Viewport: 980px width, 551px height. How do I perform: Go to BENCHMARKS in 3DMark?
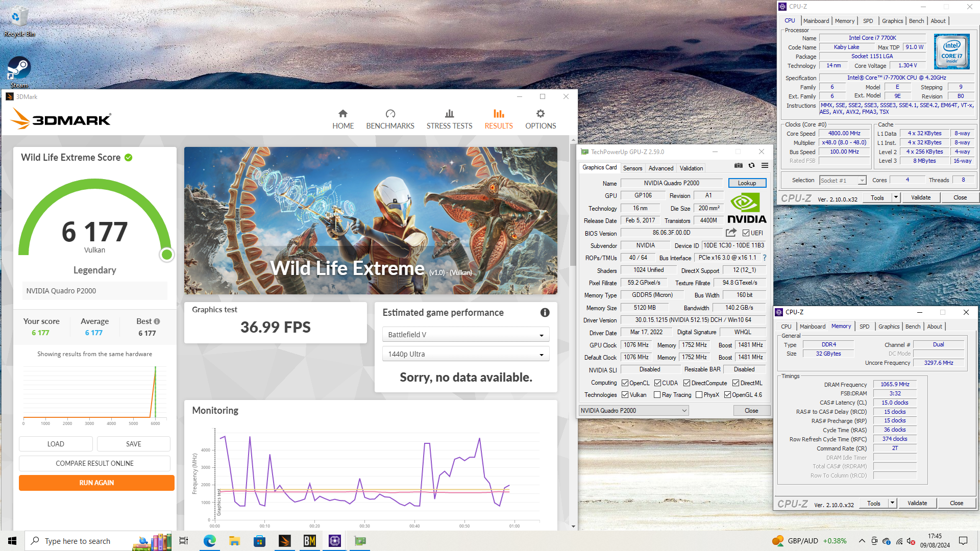coord(390,119)
